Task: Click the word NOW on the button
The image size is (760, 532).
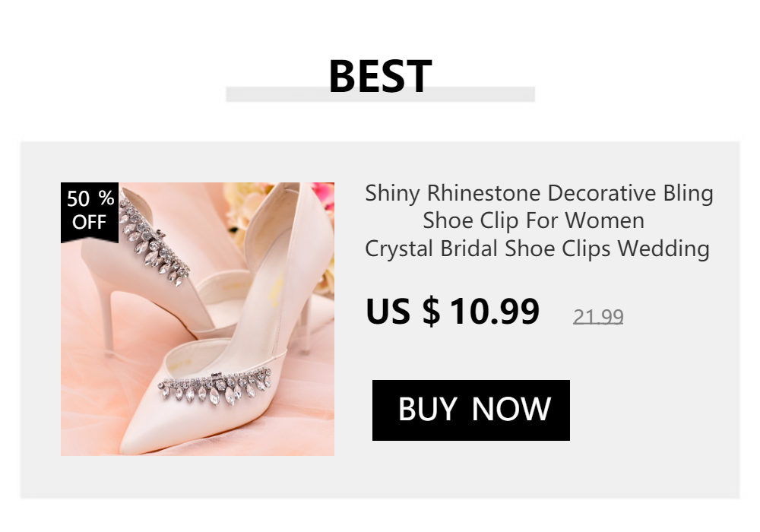Action: pyautogui.click(x=511, y=410)
